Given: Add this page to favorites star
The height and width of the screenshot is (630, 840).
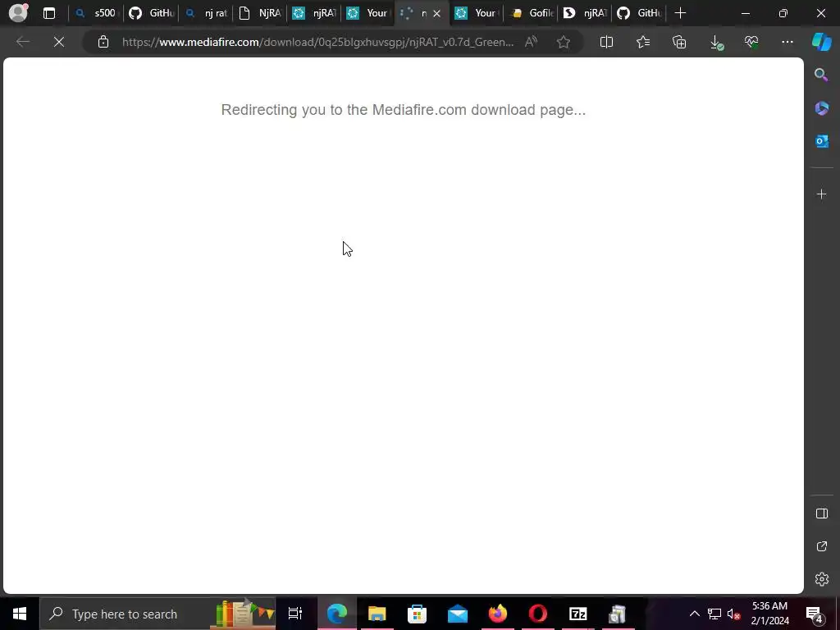Looking at the screenshot, I should point(563,42).
